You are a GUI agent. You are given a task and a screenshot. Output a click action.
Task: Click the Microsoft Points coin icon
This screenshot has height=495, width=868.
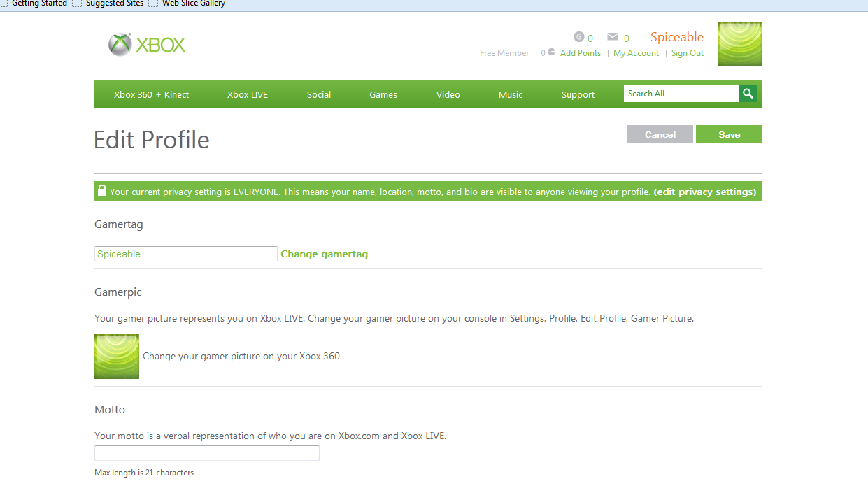[x=552, y=52]
